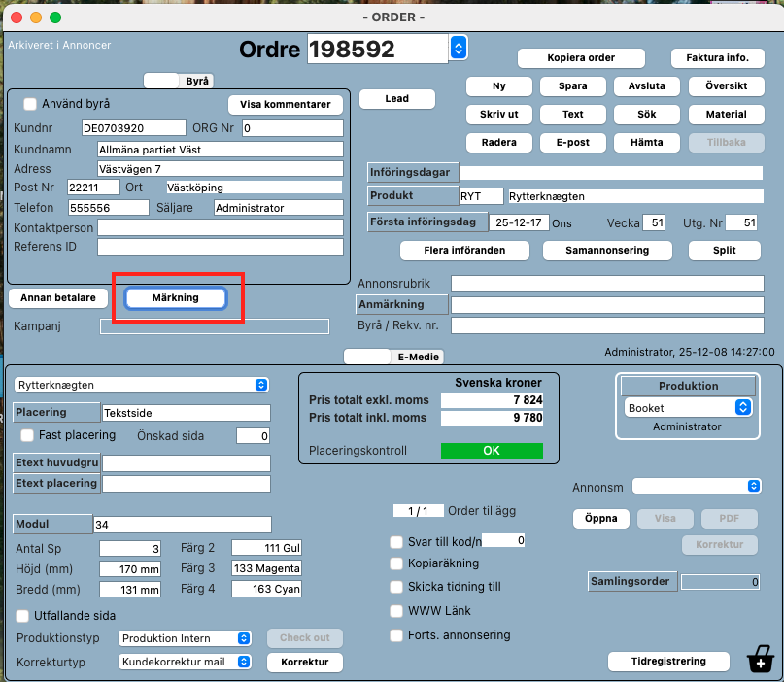Open the order number dropdown arrow
784x682 pixels.
click(459, 47)
